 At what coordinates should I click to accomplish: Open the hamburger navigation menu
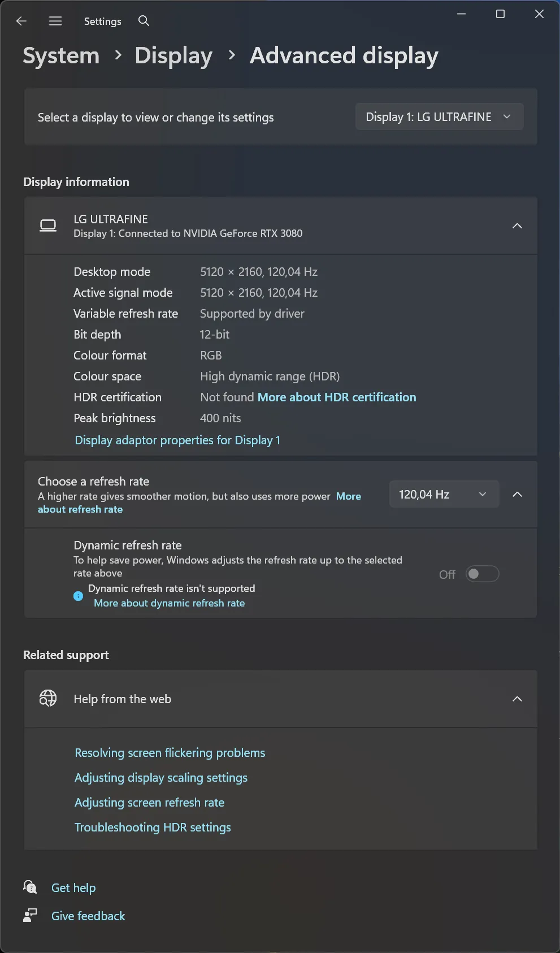point(55,21)
